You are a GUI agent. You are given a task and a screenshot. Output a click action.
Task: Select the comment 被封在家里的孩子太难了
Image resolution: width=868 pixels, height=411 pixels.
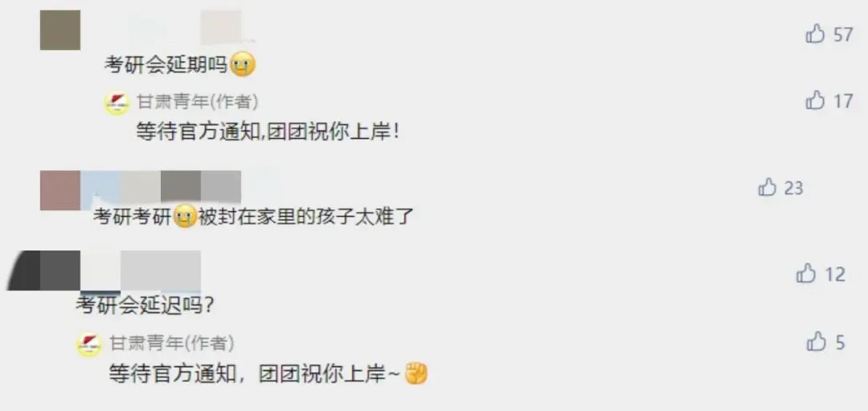(x=305, y=217)
